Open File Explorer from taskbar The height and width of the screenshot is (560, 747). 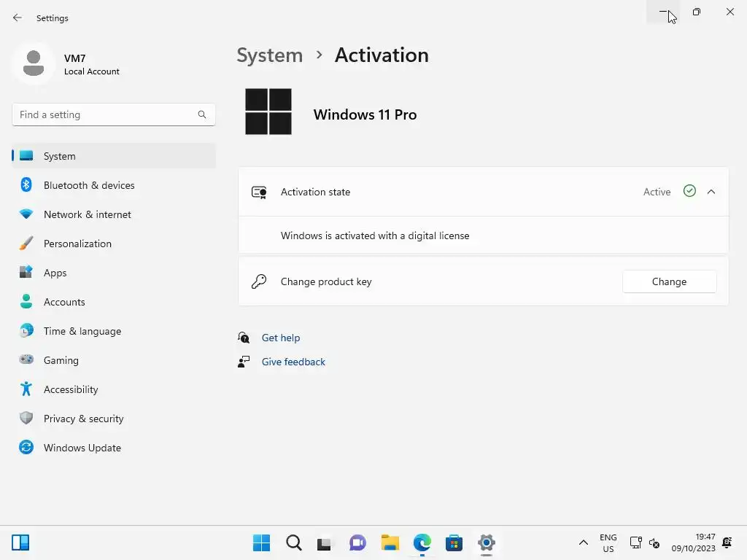point(390,542)
